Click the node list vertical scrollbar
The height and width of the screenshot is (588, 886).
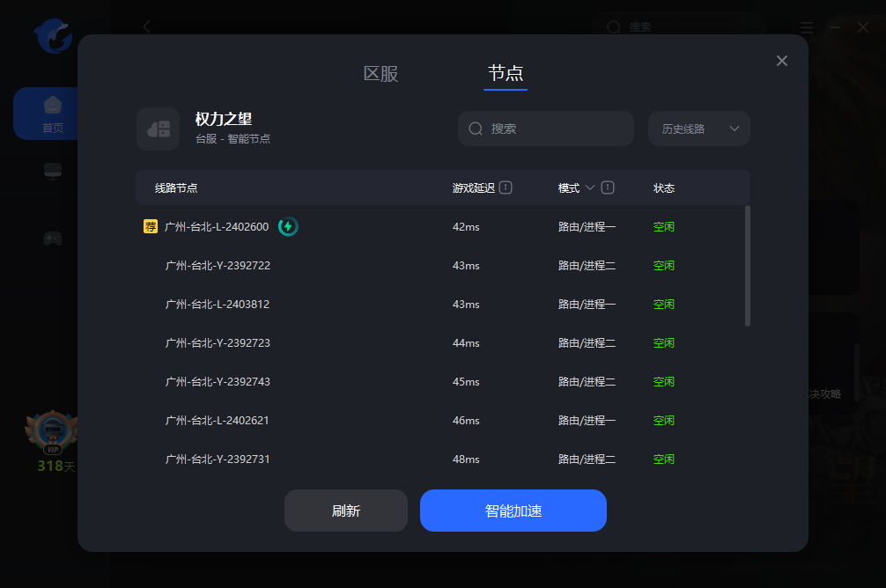pos(748,266)
